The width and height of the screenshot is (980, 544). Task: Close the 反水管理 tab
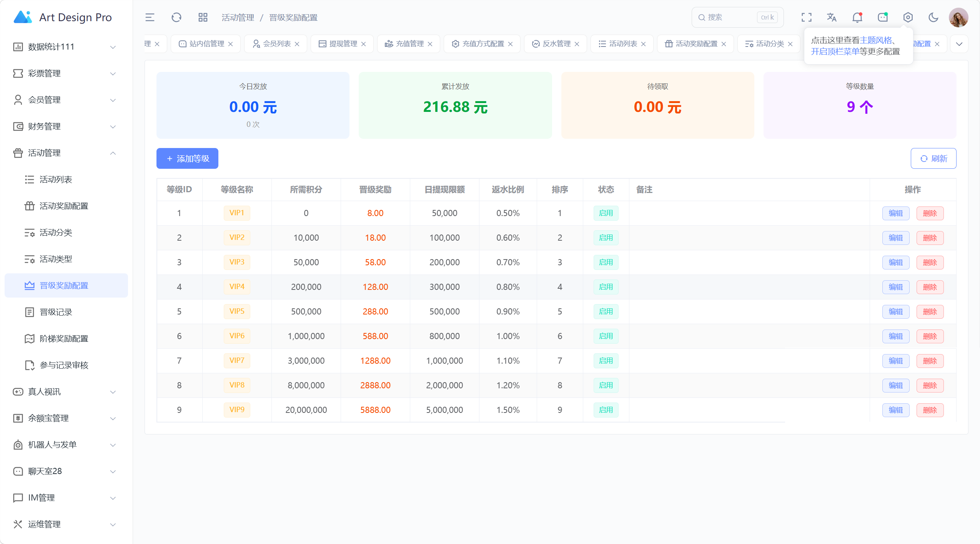pyautogui.click(x=577, y=44)
